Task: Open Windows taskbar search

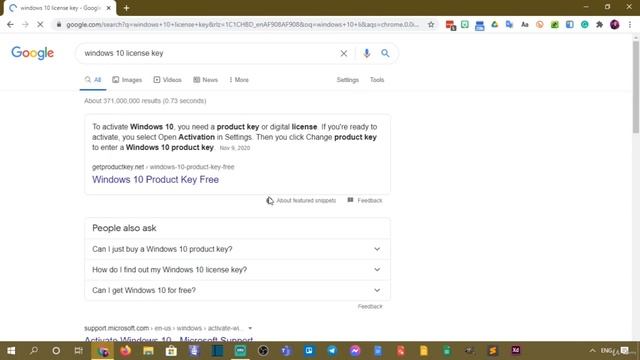Action: coord(34,351)
